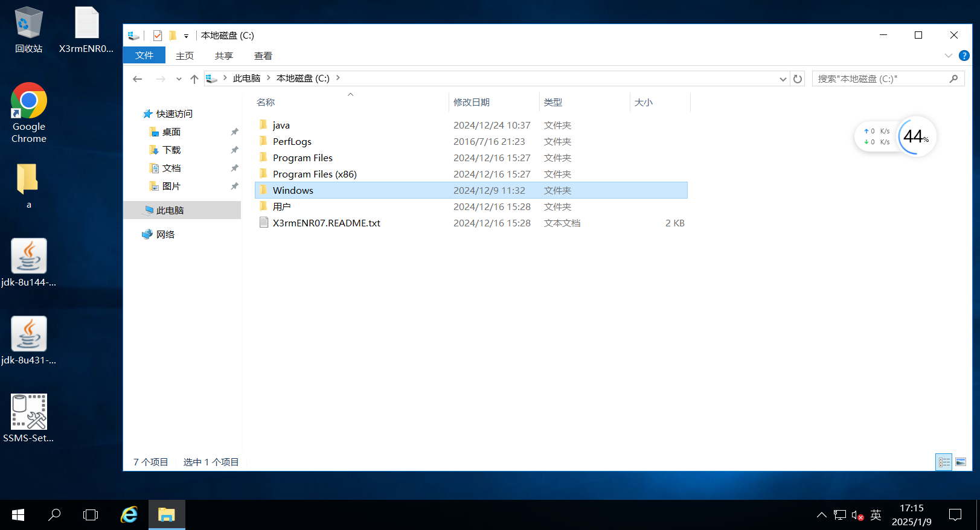Click the File Explorer taskbar button
Screen dimensions: 980x530
pos(167,515)
